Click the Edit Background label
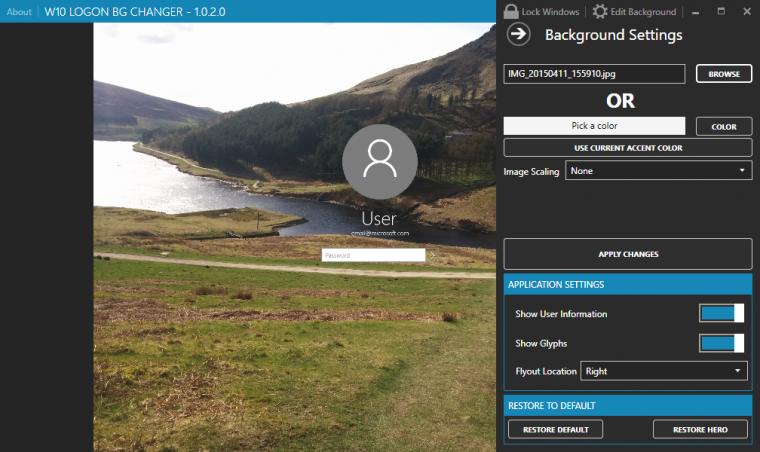 click(643, 12)
